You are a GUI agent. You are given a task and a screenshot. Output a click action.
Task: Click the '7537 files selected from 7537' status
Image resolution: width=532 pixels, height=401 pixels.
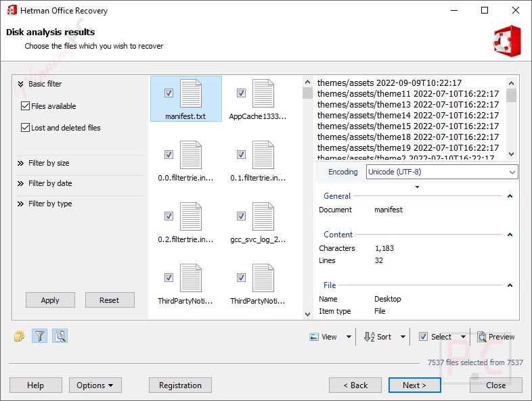475,362
